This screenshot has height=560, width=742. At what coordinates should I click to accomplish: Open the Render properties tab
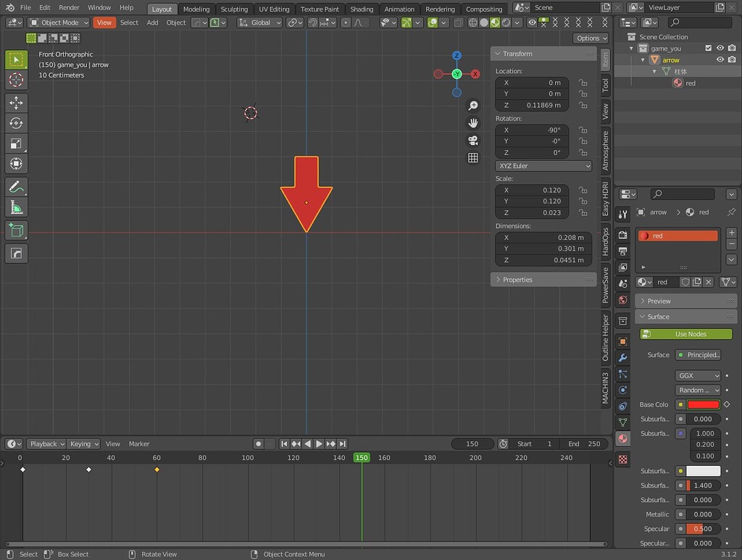pos(622,235)
